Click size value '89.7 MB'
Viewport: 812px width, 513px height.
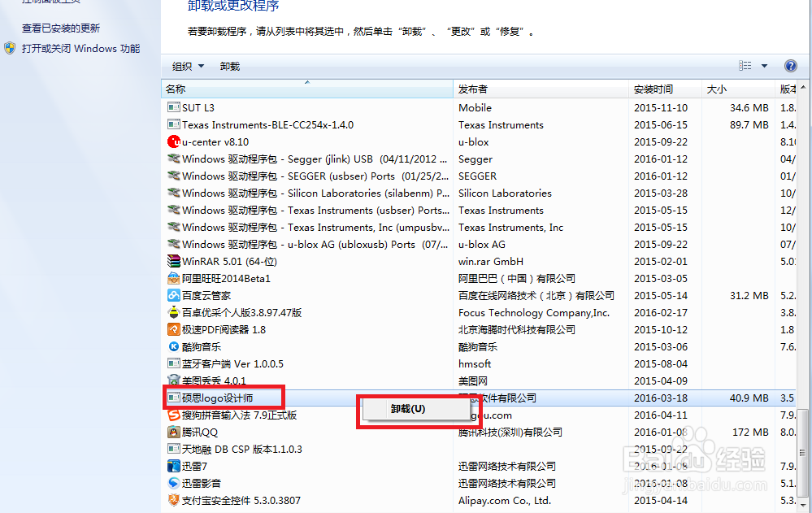click(749, 125)
